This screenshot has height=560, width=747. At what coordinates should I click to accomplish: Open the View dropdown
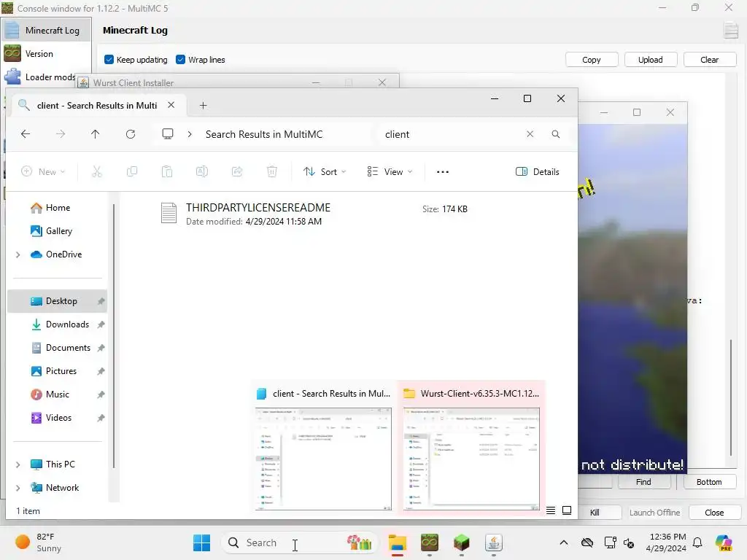(390, 171)
